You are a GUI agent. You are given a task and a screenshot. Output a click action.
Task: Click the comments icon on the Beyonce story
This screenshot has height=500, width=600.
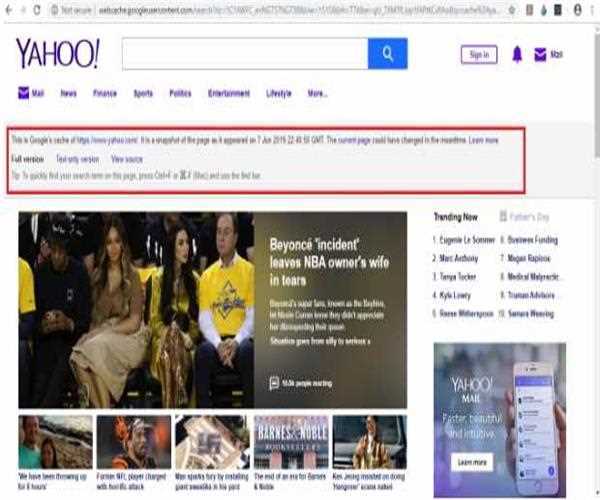(273, 382)
